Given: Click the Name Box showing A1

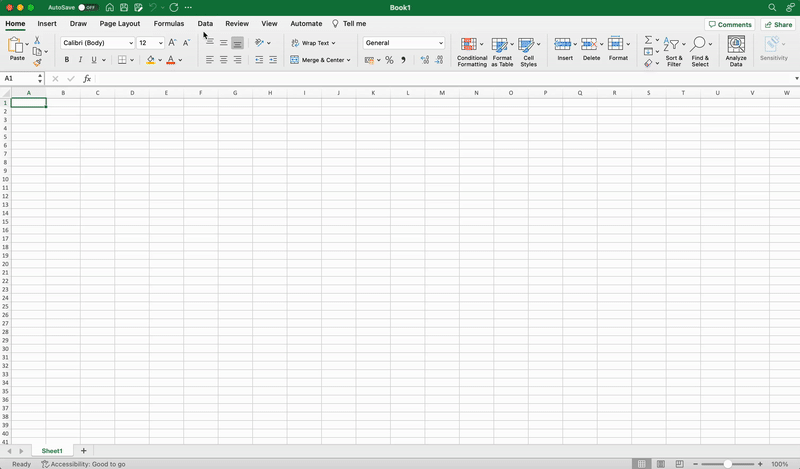Looking at the screenshot, I should coord(20,78).
